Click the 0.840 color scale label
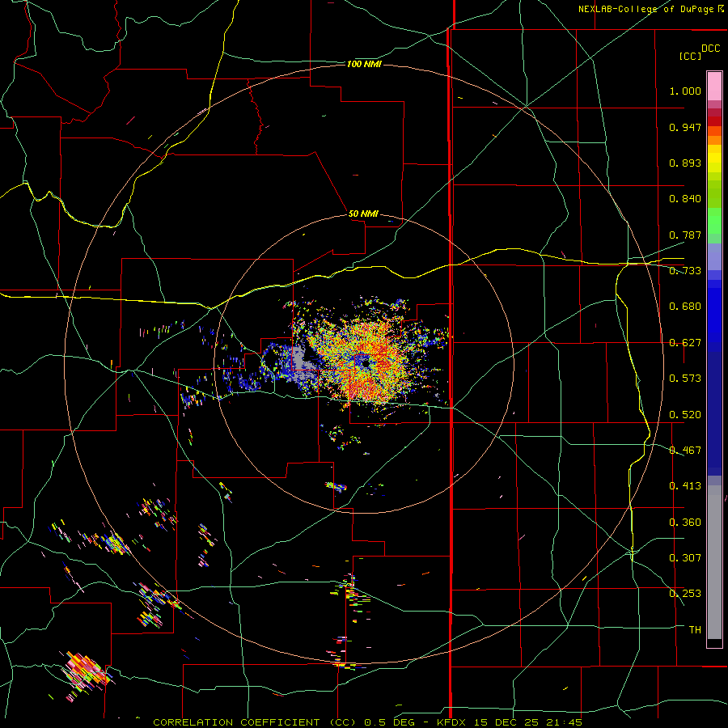Image resolution: width=728 pixels, height=728 pixels. pos(685,199)
